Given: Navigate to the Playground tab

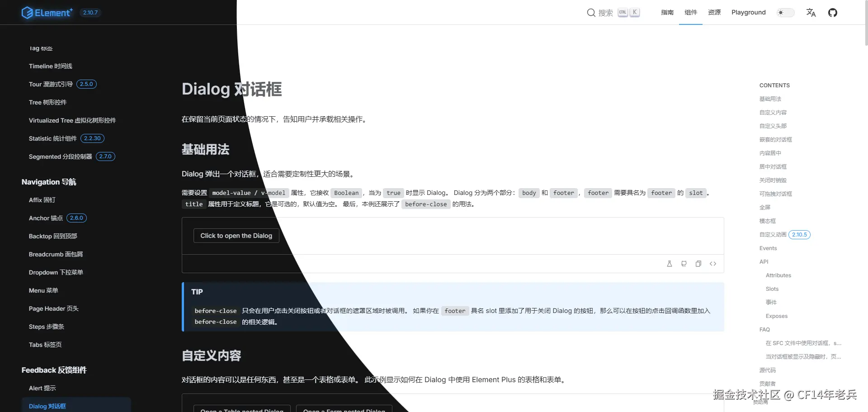Looking at the screenshot, I should click(748, 12).
